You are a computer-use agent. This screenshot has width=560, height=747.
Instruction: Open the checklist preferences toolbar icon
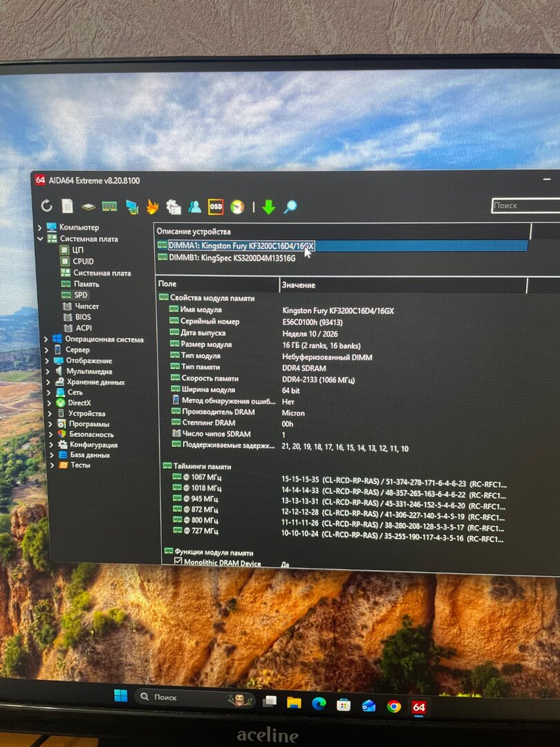[x=174, y=207]
